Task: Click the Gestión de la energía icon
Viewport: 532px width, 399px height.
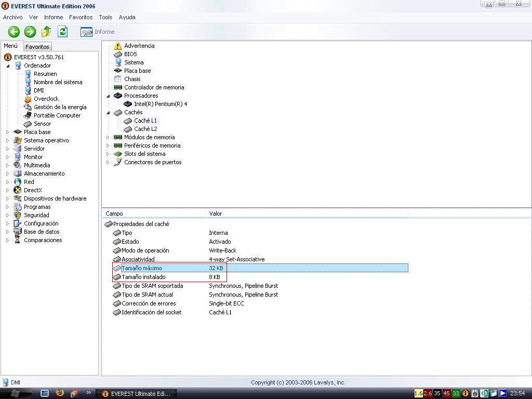Action: click(x=28, y=107)
